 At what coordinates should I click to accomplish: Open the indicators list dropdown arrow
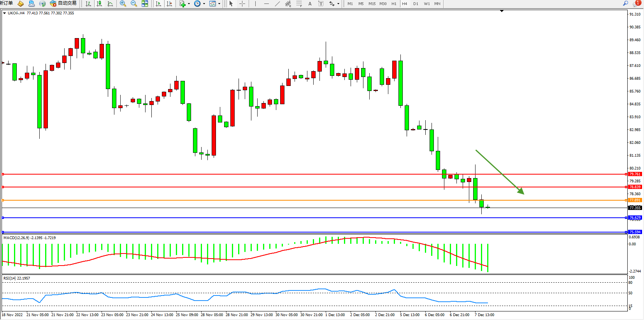(x=189, y=3)
